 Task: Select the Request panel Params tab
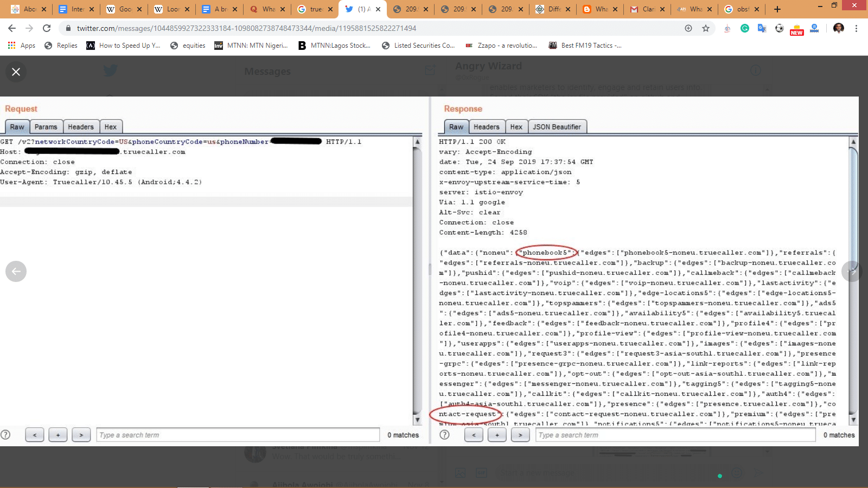(46, 127)
